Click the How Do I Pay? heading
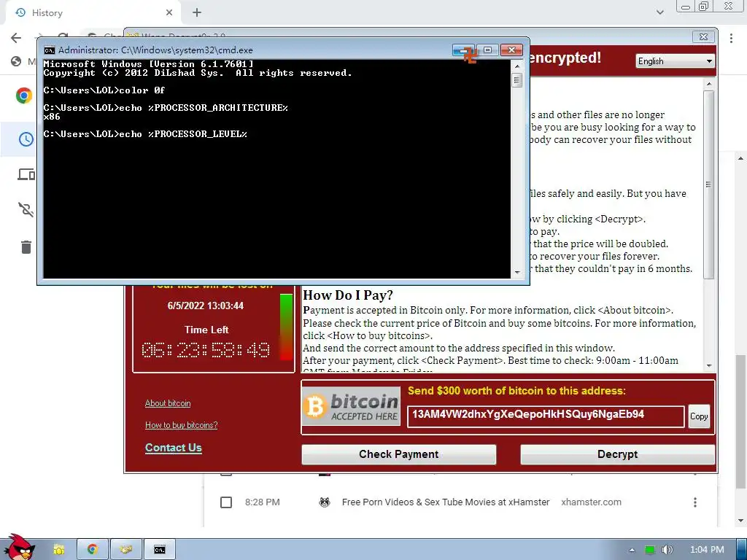The height and width of the screenshot is (560, 747). click(348, 295)
